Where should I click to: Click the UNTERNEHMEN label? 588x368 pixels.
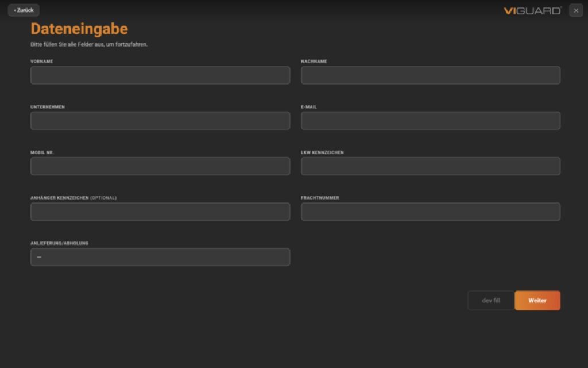point(48,107)
